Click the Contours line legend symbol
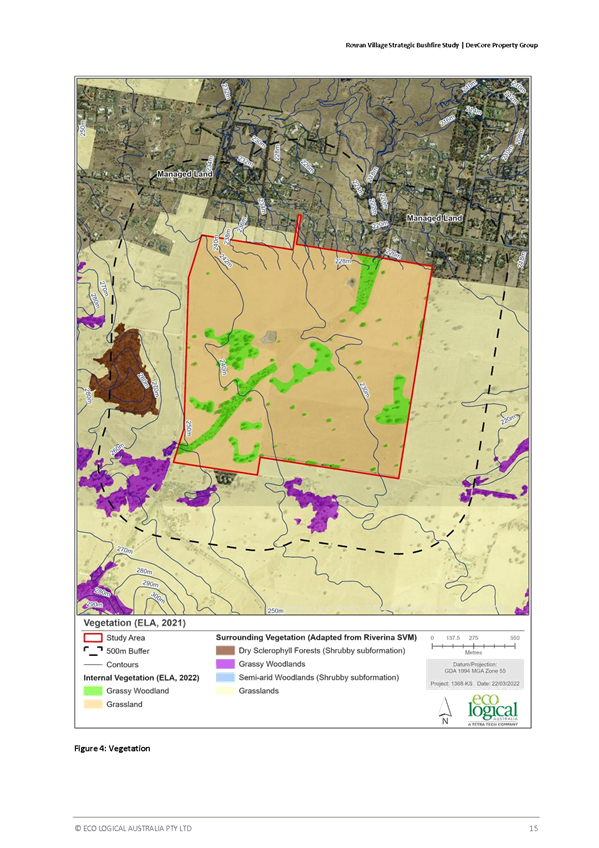The image size is (599, 848). point(92,664)
